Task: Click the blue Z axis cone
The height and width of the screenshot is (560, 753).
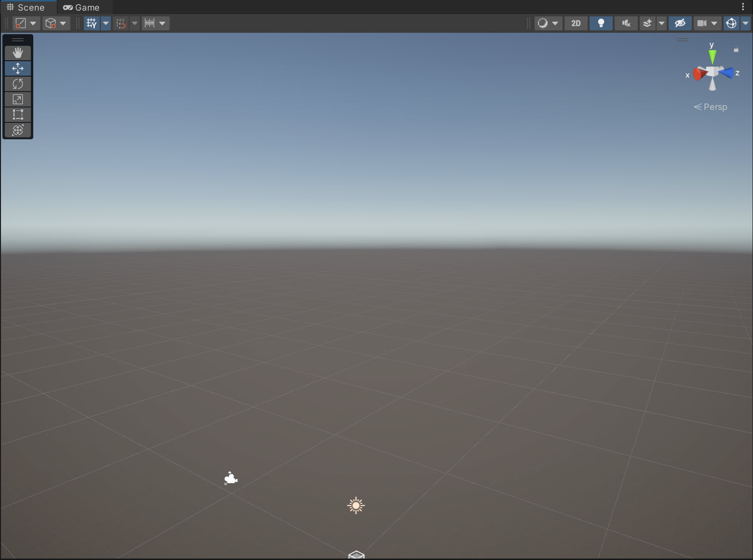Action: pyautogui.click(x=726, y=73)
